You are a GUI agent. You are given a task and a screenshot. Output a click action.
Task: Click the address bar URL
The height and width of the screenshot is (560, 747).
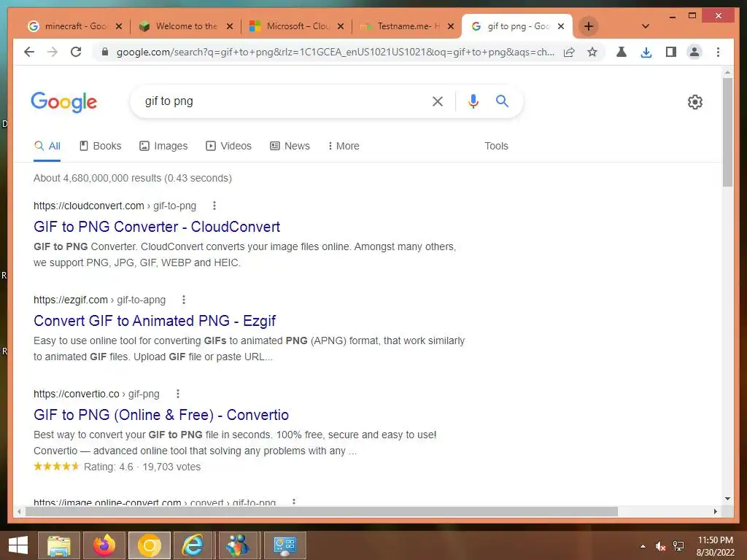(336, 52)
